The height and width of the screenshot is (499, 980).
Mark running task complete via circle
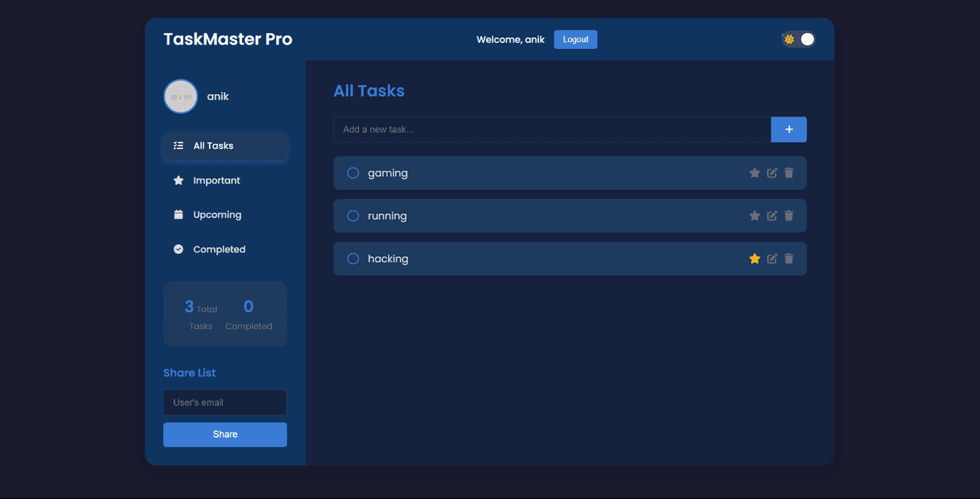coord(353,216)
